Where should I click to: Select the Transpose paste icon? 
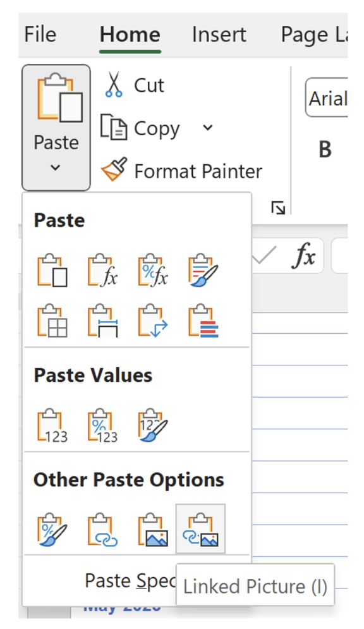click(x=153, y=321)
